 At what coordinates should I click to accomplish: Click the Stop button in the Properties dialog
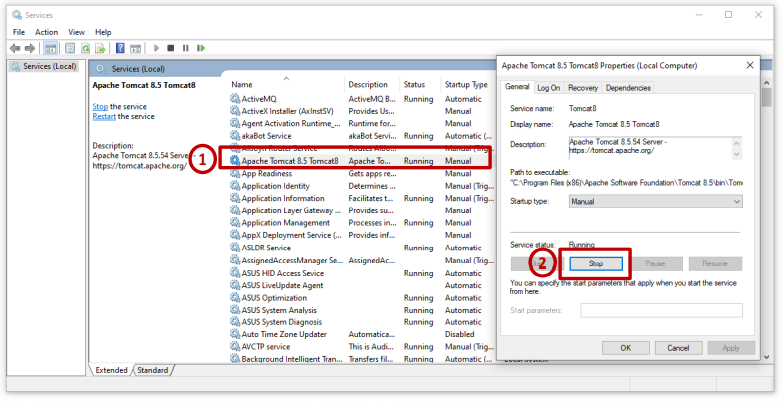596,264
